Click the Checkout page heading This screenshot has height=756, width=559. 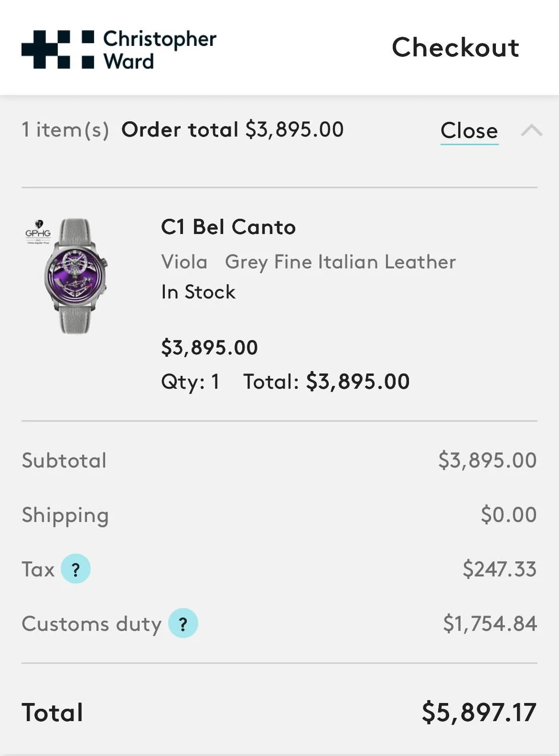click(x=455, y=48)
